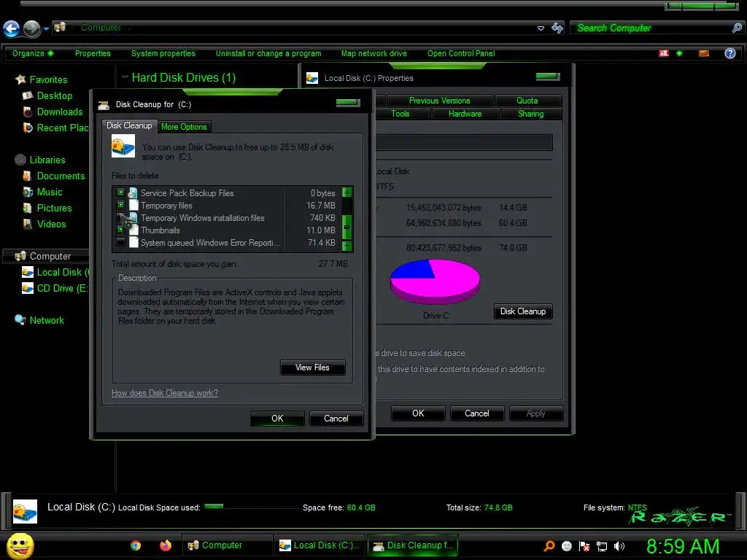747x560 pixels.
Task: Click the Change your view icon
Action: [x=664, y=53]
